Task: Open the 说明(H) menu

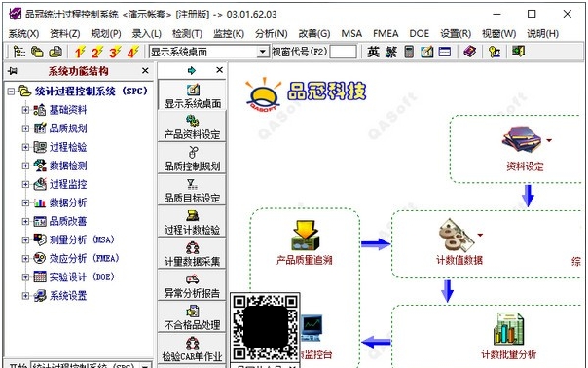Action: 542,34
